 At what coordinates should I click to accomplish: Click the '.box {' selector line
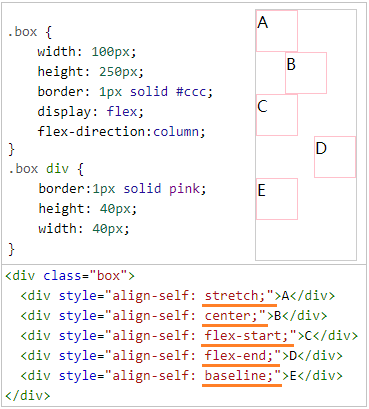coord(30,32)
